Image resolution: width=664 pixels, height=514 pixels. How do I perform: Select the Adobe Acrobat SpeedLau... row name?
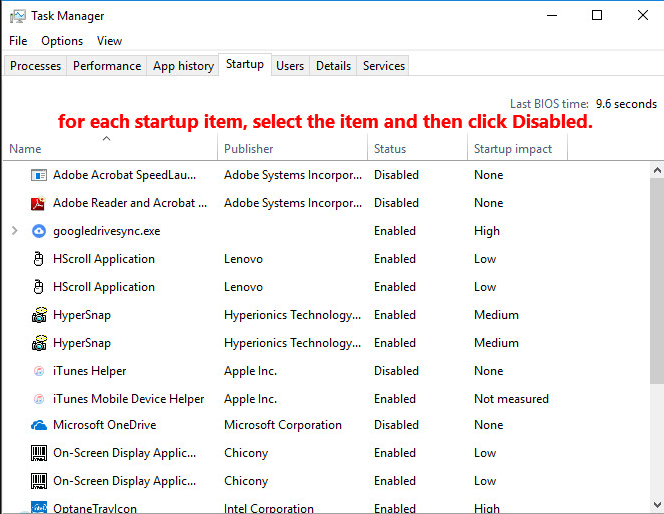[x=124, y=175]
